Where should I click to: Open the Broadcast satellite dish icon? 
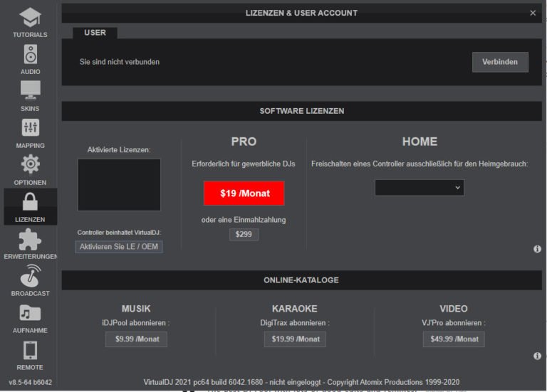point(31,275)
